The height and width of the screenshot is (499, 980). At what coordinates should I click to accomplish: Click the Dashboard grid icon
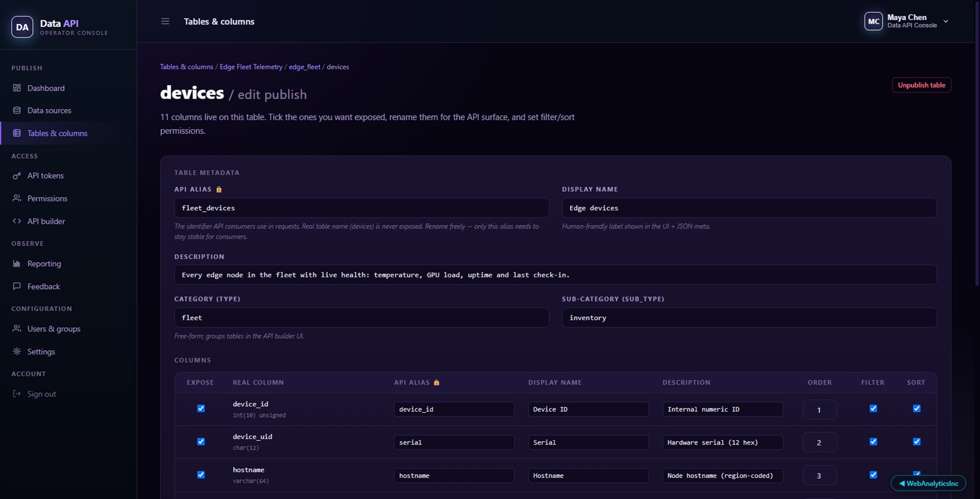click(17, 88)
